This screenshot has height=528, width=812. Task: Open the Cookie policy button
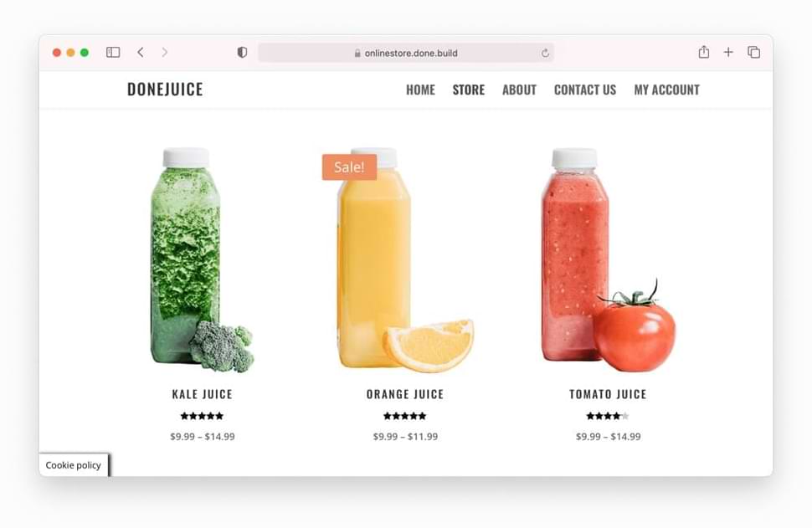[x=74, y=465]
